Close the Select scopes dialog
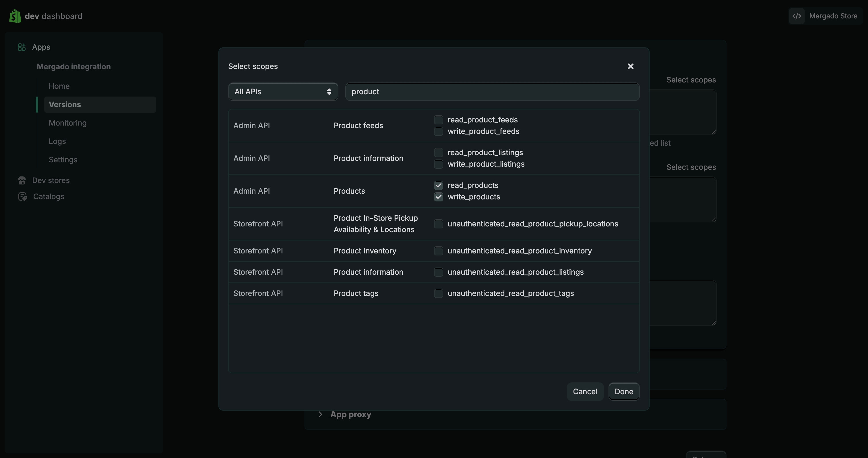 tap(630, 66)
